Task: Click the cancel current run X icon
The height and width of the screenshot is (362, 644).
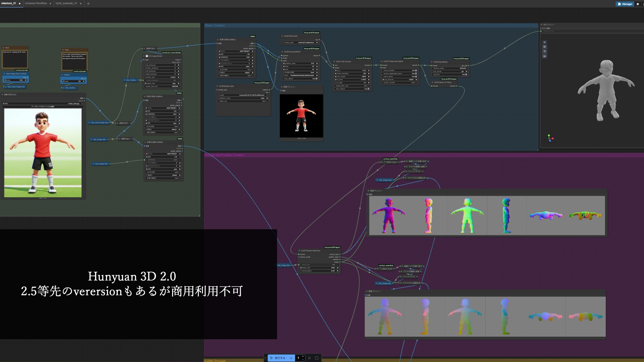Action: tap(309, 358)
